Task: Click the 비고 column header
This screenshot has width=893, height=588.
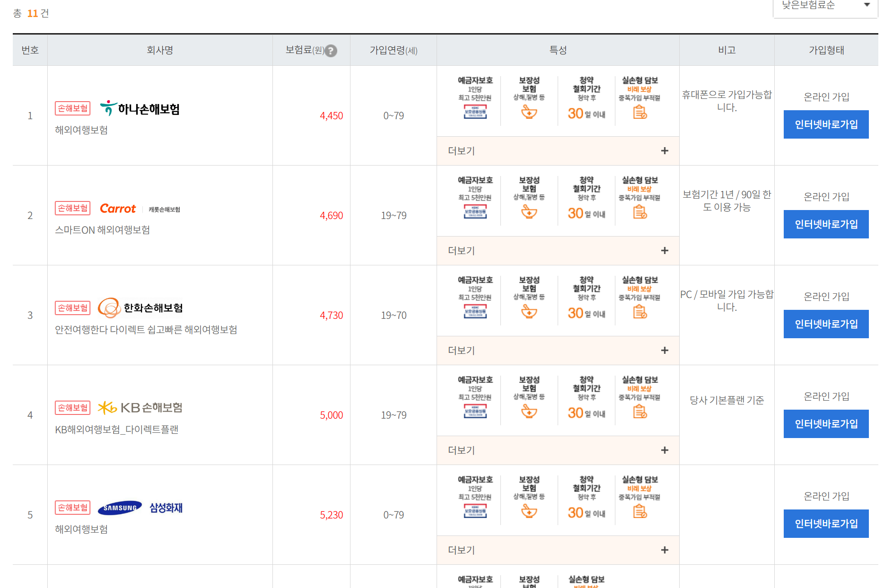Action: (727, 50)
